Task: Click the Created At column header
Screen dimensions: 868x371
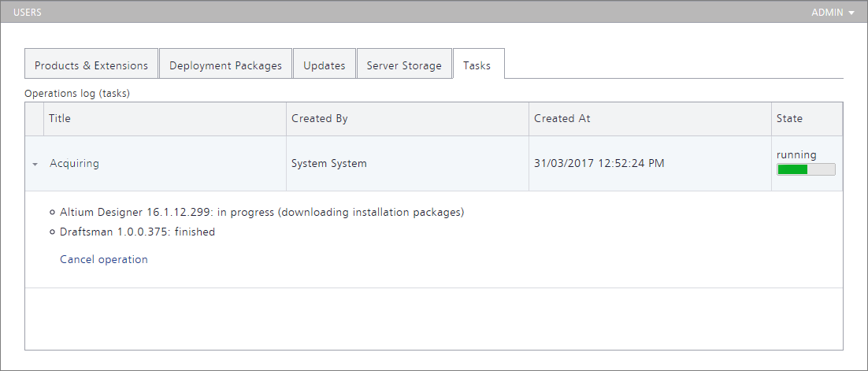Action: click(x=562, y=118)
